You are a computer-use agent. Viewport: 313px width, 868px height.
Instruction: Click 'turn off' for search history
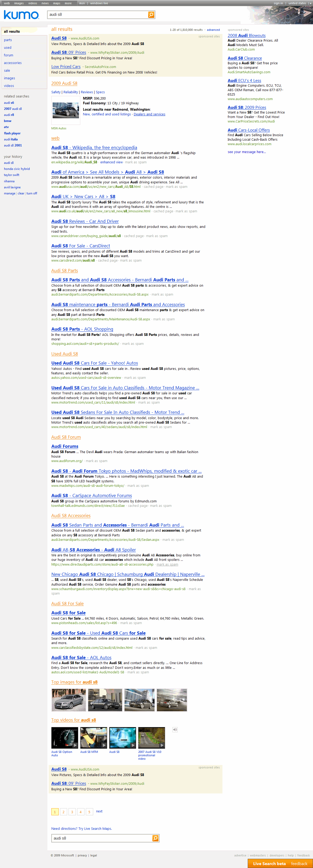coord(32,193)
